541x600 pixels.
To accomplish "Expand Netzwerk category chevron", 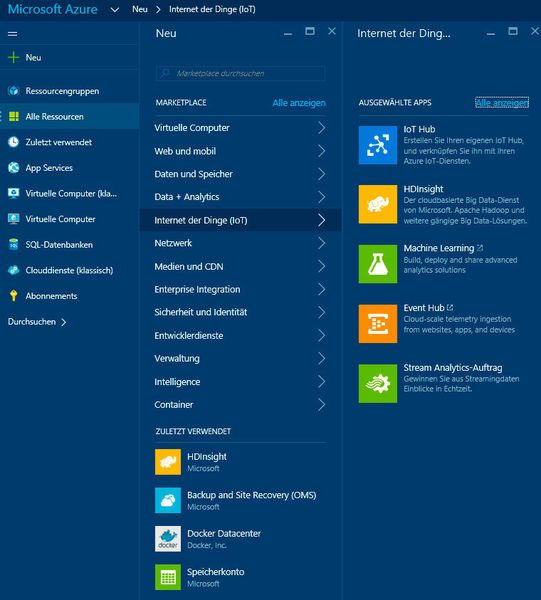I will click(322, 243).
